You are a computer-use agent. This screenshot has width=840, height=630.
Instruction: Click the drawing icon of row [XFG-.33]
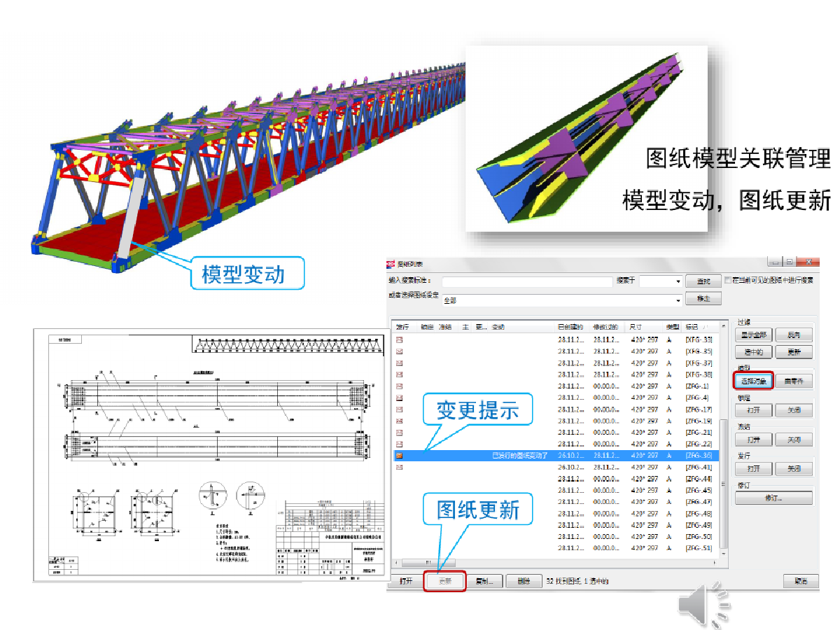pos(400,339)
